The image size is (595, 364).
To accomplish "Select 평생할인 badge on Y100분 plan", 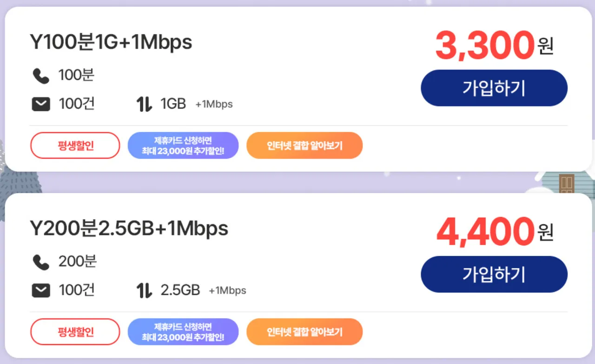I will 75,145.
